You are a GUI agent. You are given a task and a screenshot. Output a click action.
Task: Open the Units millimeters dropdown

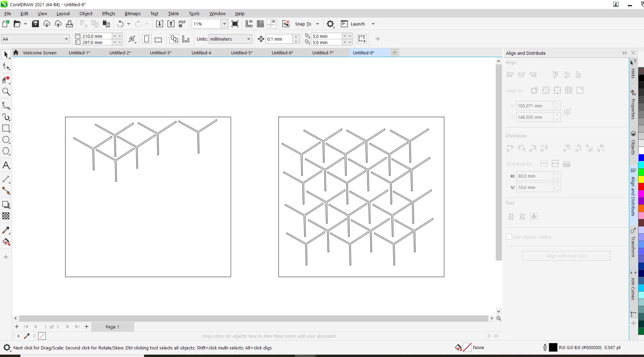pyautogui.click(x=248, y=39)
